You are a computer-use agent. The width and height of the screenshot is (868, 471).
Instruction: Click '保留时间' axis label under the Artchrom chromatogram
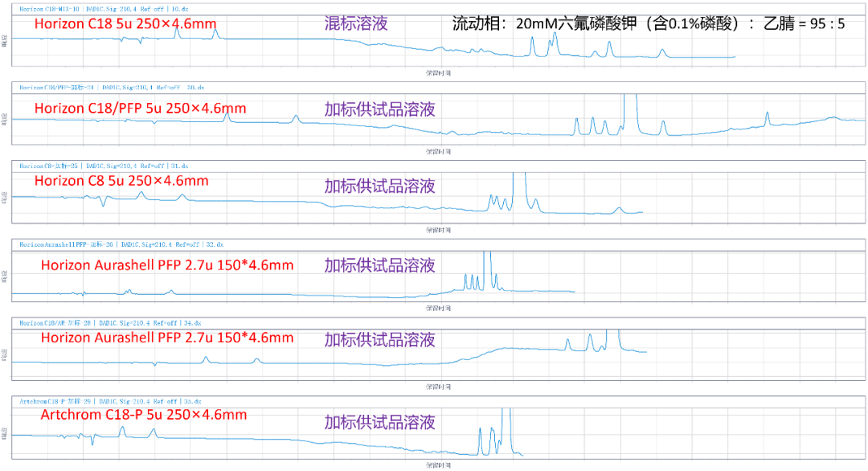(x=438, y=465)
